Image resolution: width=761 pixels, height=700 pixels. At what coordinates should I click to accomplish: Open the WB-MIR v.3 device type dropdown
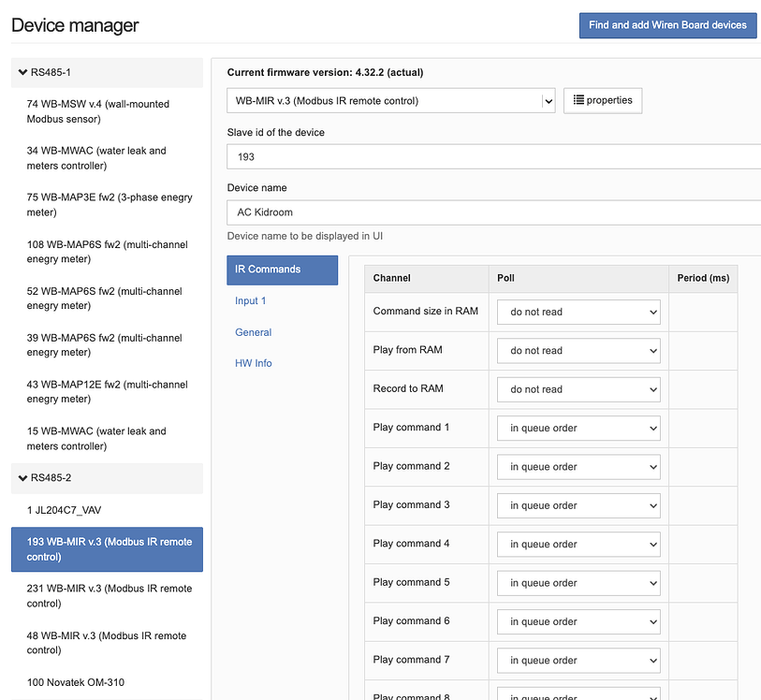coord(390,101)
